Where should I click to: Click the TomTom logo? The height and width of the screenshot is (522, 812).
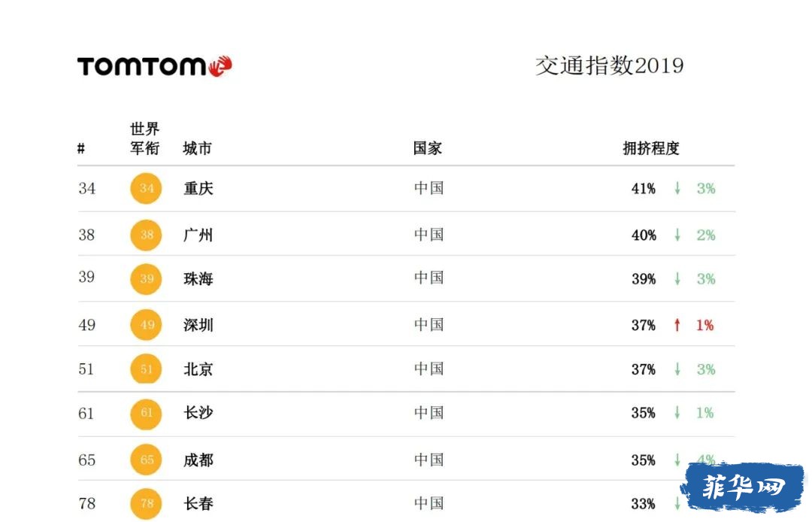tap(154, 66)
